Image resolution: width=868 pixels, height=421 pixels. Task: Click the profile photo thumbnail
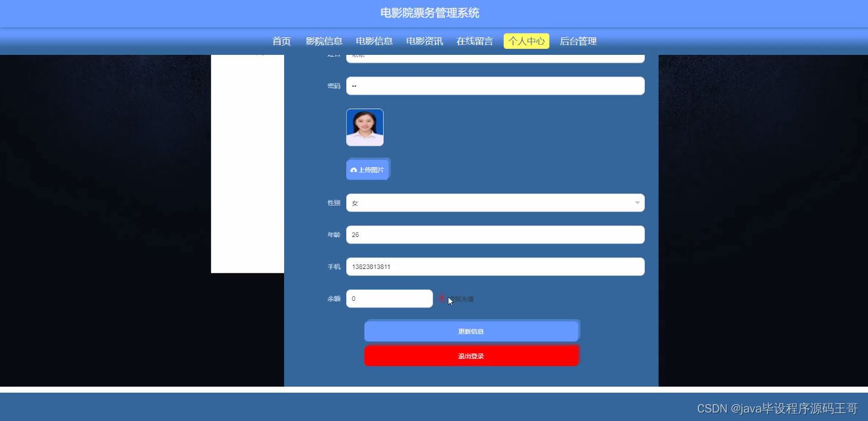tap(365, 127)
